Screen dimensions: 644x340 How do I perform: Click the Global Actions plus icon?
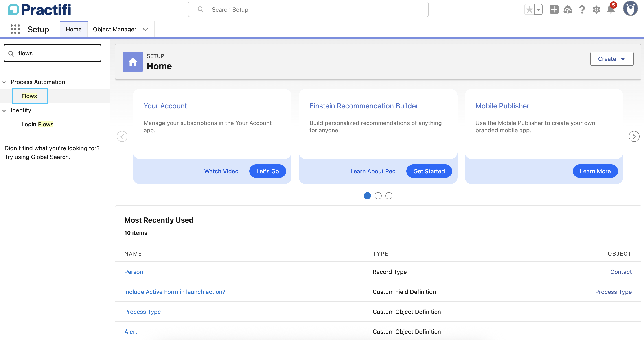pos(554,10)
